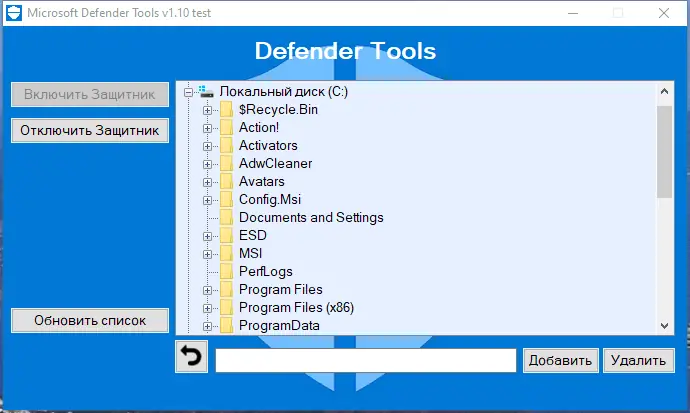Select the Локальный диск (C:) label
This screenshot has height=413, width=690.
tap(284, 91)
